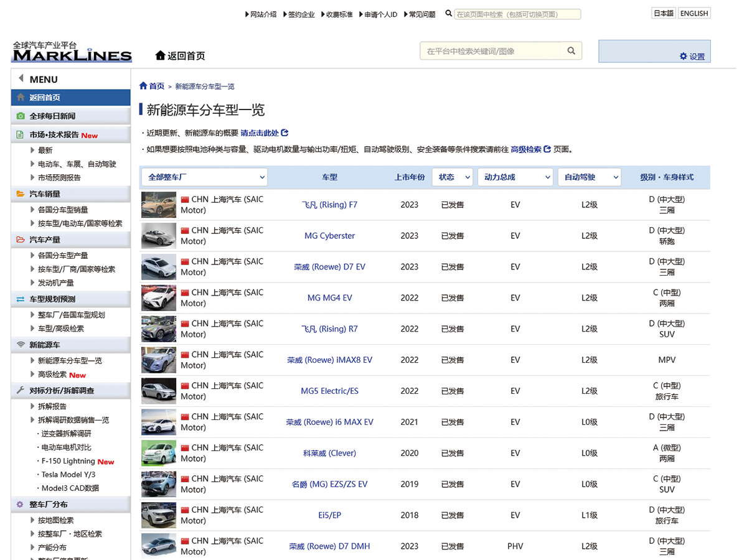Open Model3 CAD数据 sidebar item

(x=70, y=488)
